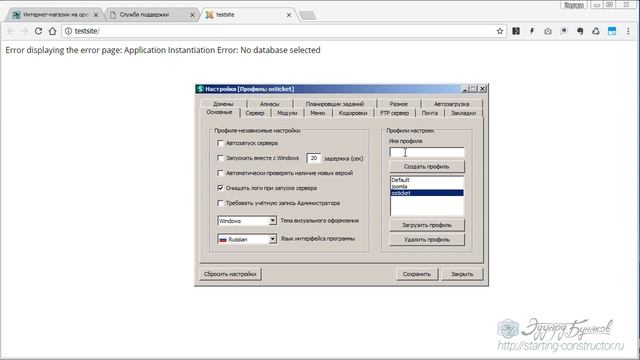
Task: Focus the Имя профиля text field
Action: pyautogui.click(x=427, y=152)
